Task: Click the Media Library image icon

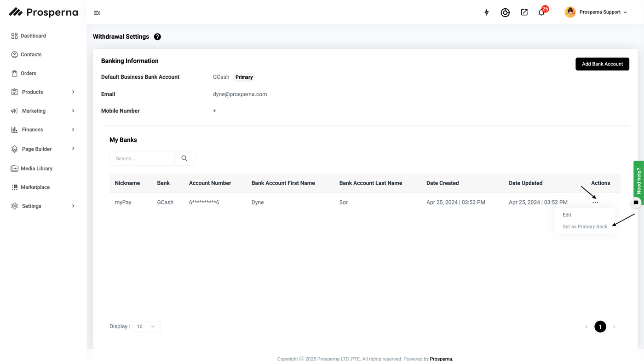Action: click(14, 169)
